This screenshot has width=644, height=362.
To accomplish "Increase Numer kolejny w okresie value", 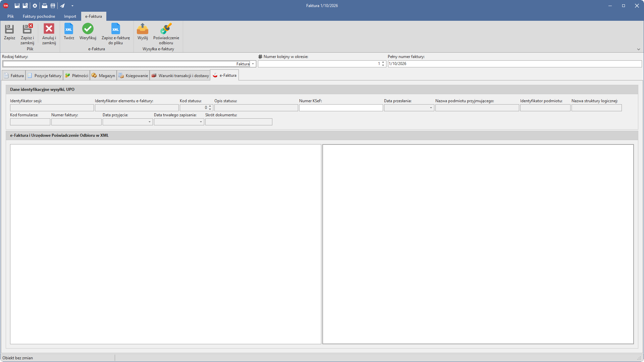I will point(383,62).
